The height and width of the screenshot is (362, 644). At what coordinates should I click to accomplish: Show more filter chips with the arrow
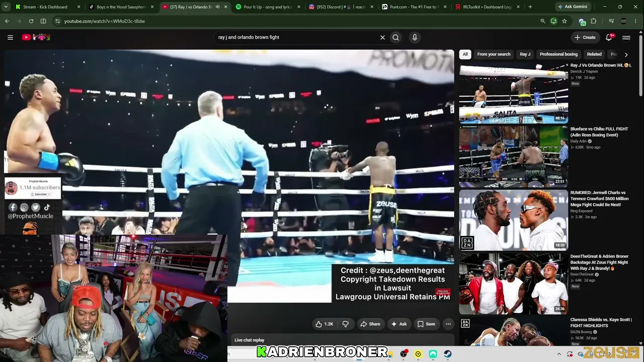pos(626,54)
